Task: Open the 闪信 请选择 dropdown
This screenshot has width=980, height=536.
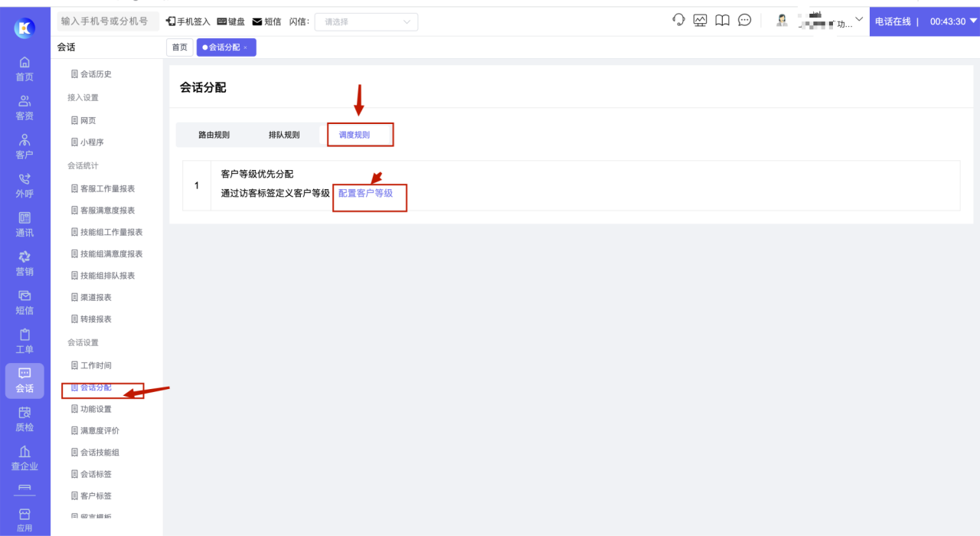Action: point(367,21)
